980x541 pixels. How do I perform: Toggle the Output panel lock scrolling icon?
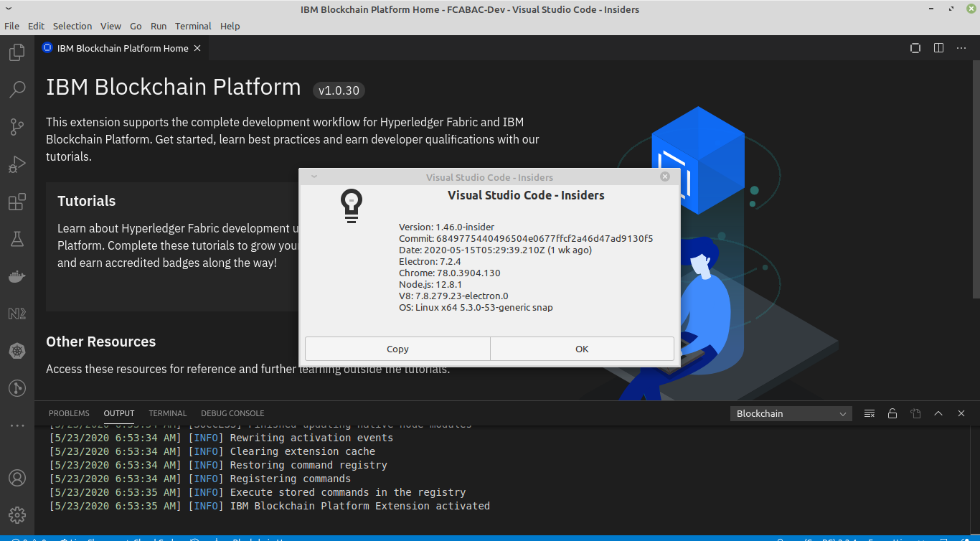[892, 413]
